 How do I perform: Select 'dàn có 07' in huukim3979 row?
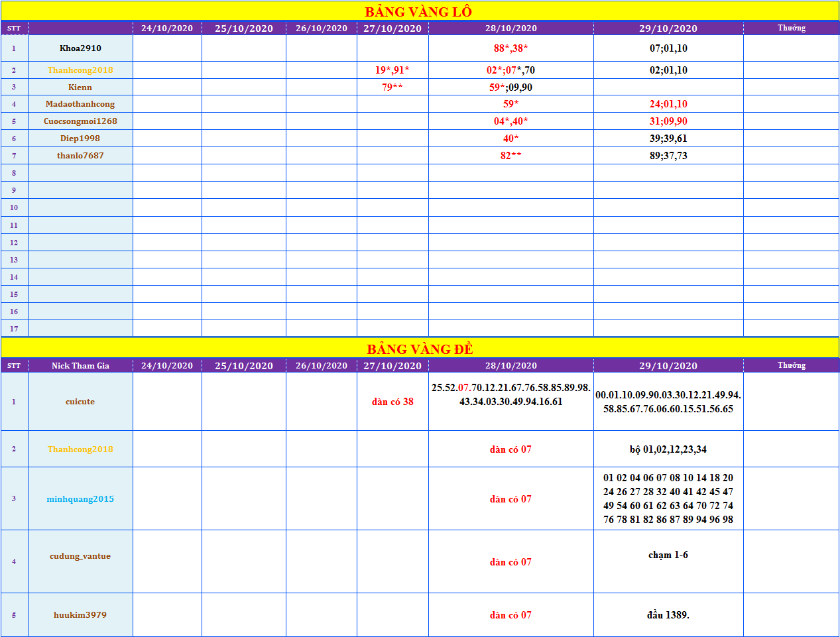click(511, 615)
